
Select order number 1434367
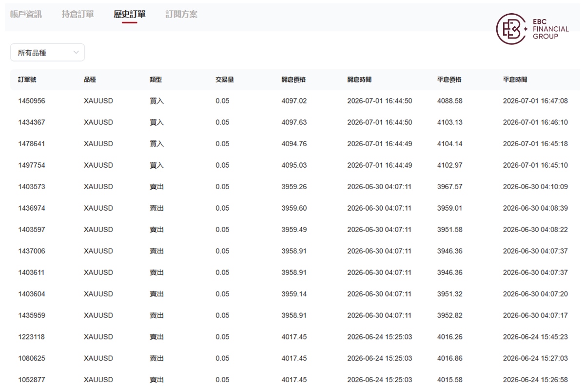(32, 122)
